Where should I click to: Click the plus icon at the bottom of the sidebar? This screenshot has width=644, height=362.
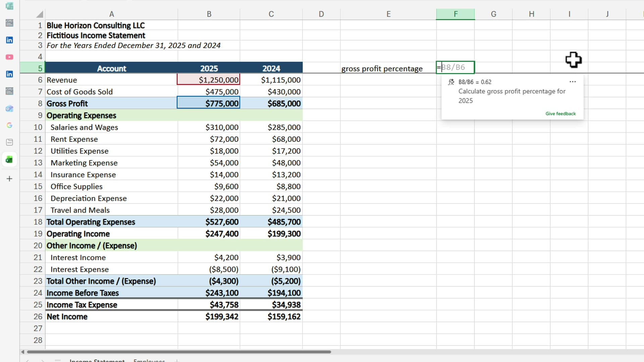point(9,178)
